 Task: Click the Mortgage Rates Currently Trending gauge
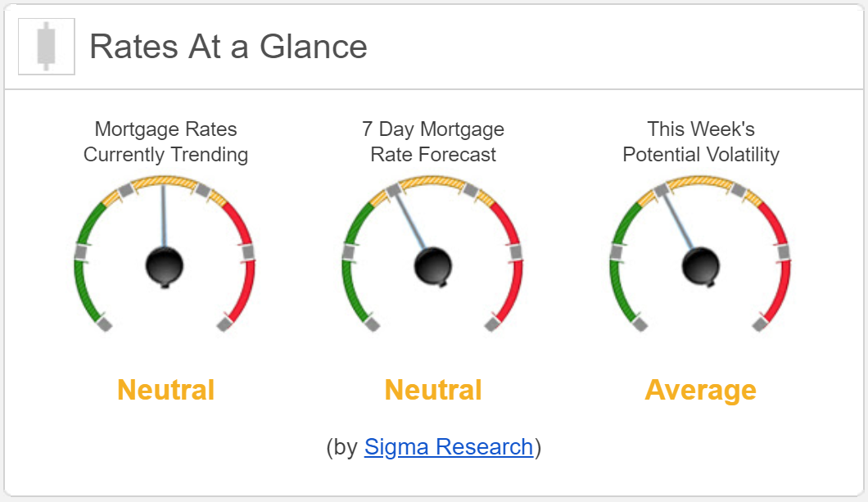click(x=165, y=254)
